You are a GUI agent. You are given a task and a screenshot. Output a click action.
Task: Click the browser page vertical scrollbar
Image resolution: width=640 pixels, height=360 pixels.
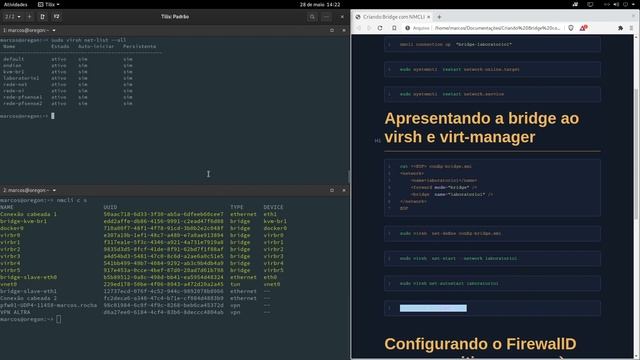636,154
